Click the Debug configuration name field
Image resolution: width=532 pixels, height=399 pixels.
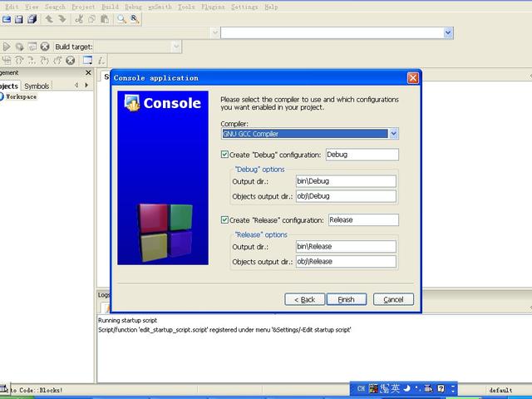362,155
